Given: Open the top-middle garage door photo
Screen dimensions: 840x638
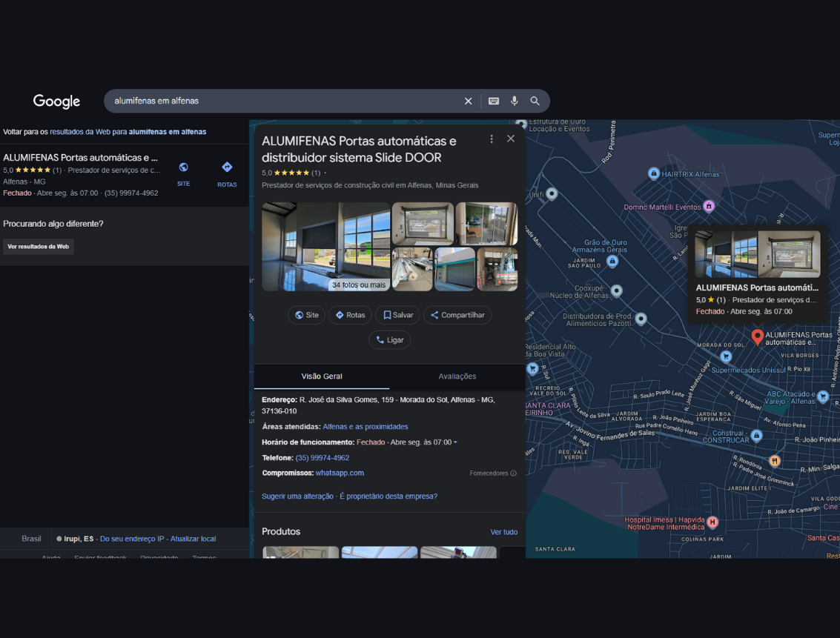Looking at the screenshot, I should coord(423,224).
